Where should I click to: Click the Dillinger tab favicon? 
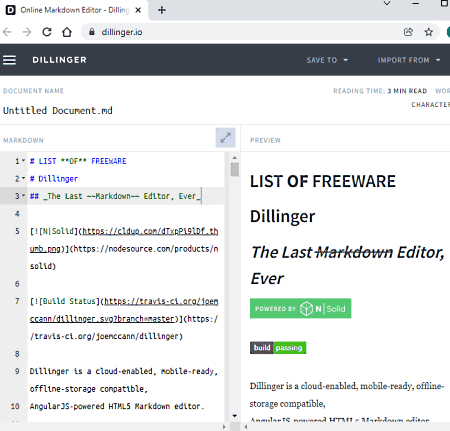[x=11, y=10]
